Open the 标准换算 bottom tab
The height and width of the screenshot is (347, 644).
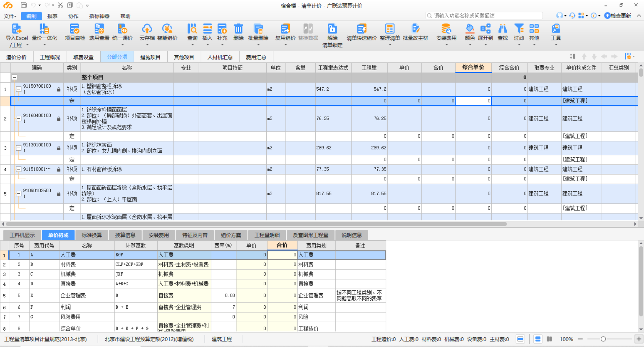[92, 235]
